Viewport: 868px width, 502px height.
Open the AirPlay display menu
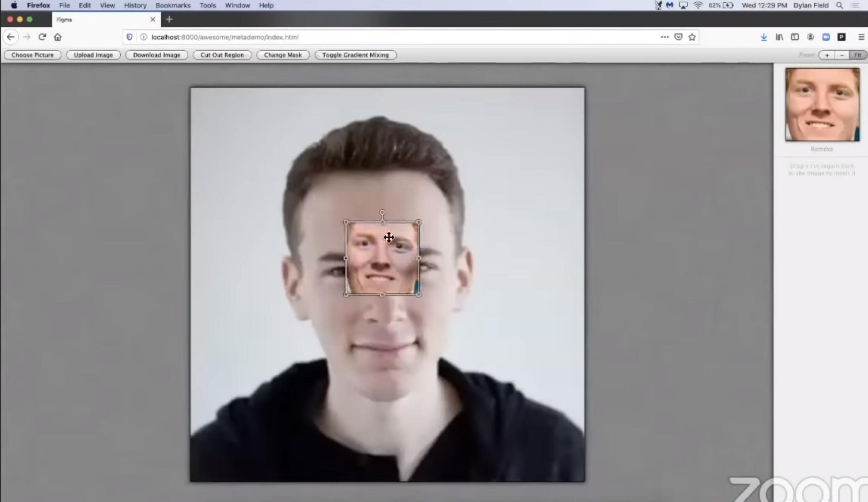point(683,5)
